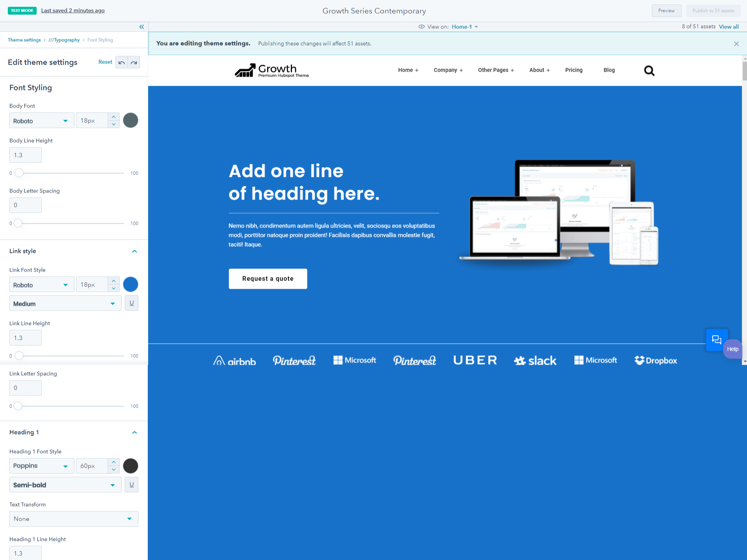Toggle underline for Heading 1 Font Style
Screen dimensions: 747x560
pos(131,484)
